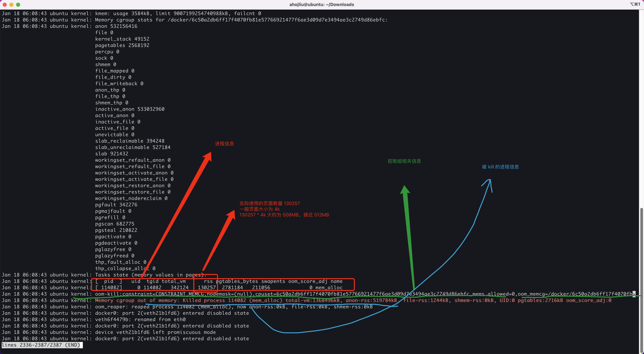Click the red annotation label 进程信息
This screenshot has width=644, height=354.
(x=224, y=144)
